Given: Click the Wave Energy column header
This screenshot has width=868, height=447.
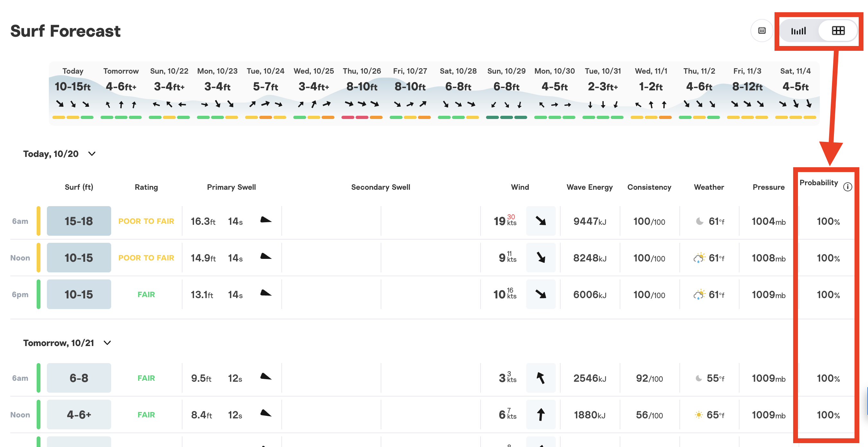Looking at the screenshot, I should tap(590, 187).
